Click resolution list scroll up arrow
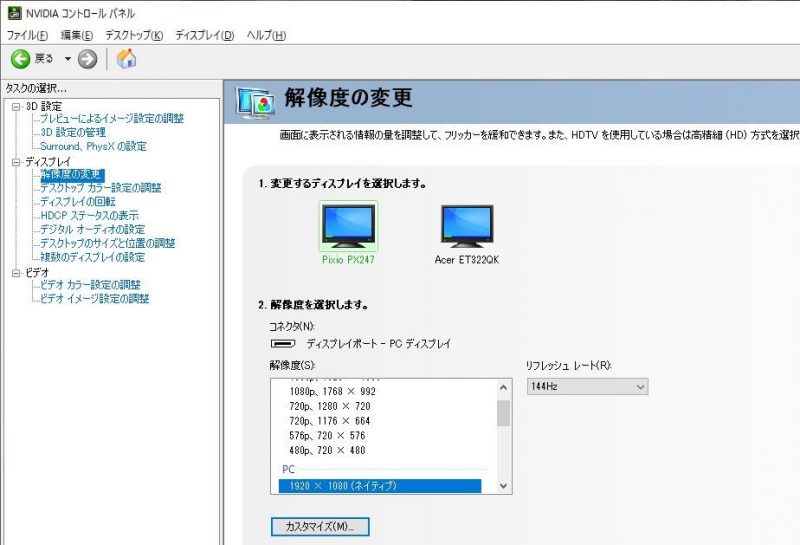 tap(504, 388)
